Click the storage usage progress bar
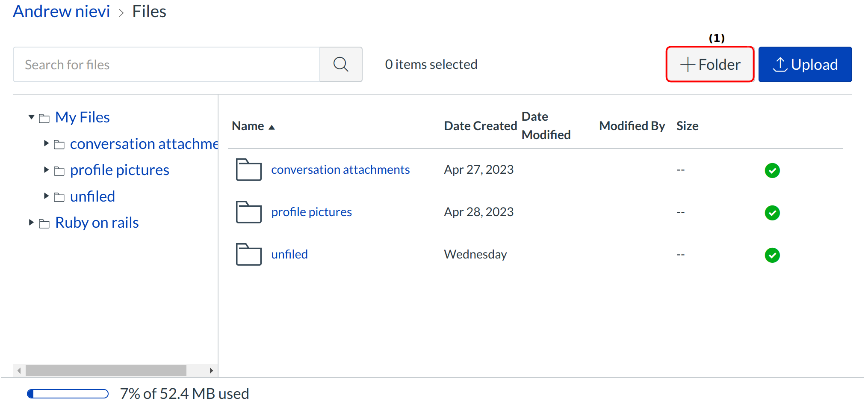Image resolution: width=868 pixels, height=416 pixels. 68,394
